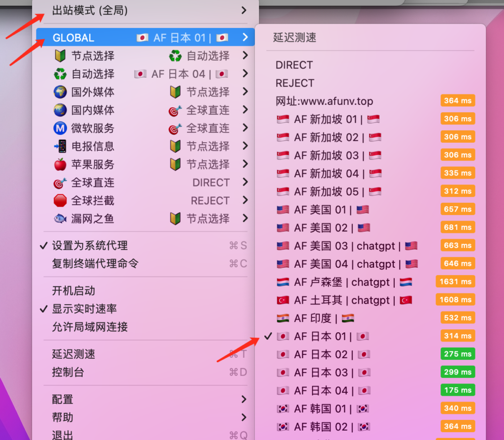Expand 帮助 submenu chevron

click(x=244, y=417)
